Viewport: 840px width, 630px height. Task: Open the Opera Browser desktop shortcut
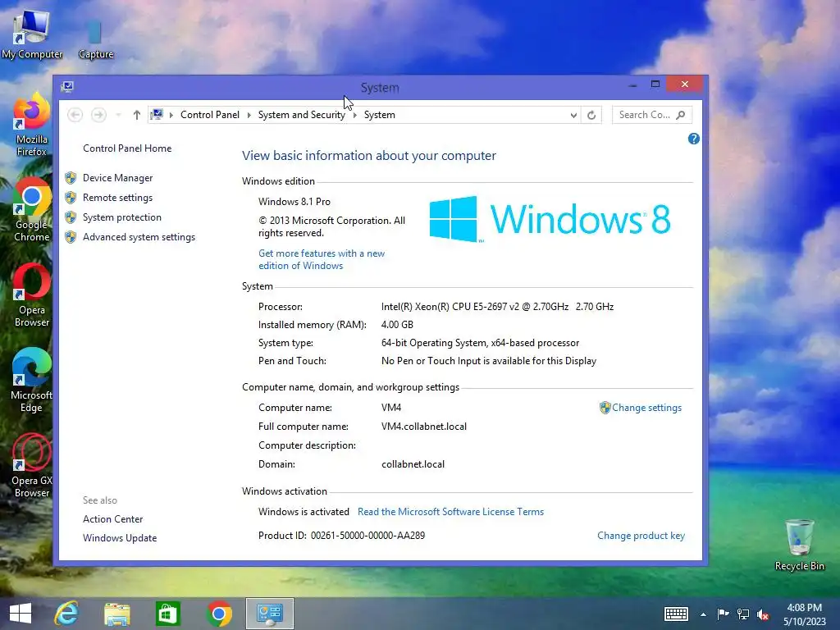pos(32,295)
